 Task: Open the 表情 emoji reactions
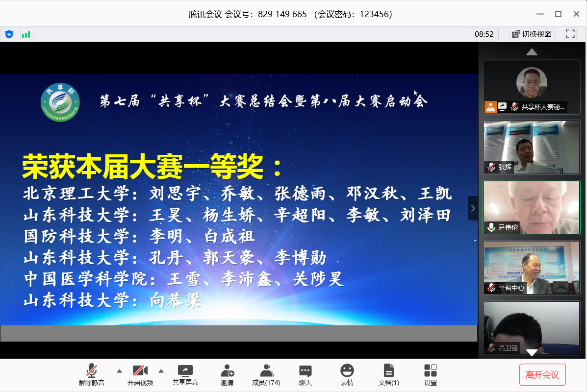coord(347,375)
